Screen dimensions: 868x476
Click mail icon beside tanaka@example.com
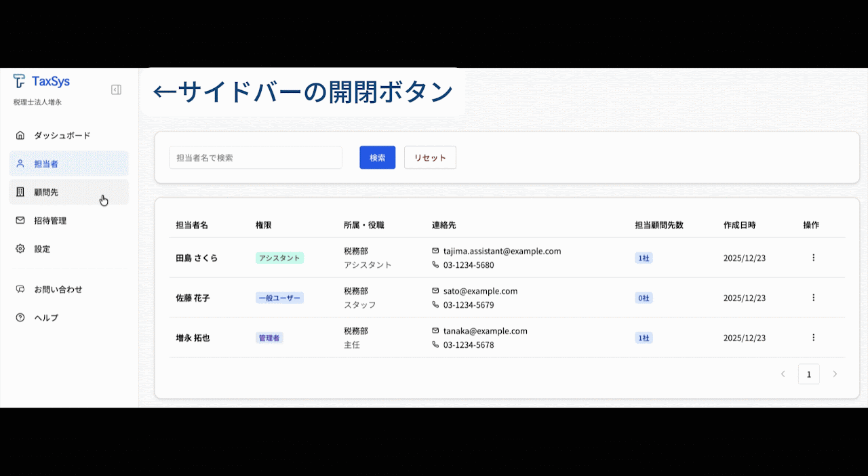[x=435, y=331]
